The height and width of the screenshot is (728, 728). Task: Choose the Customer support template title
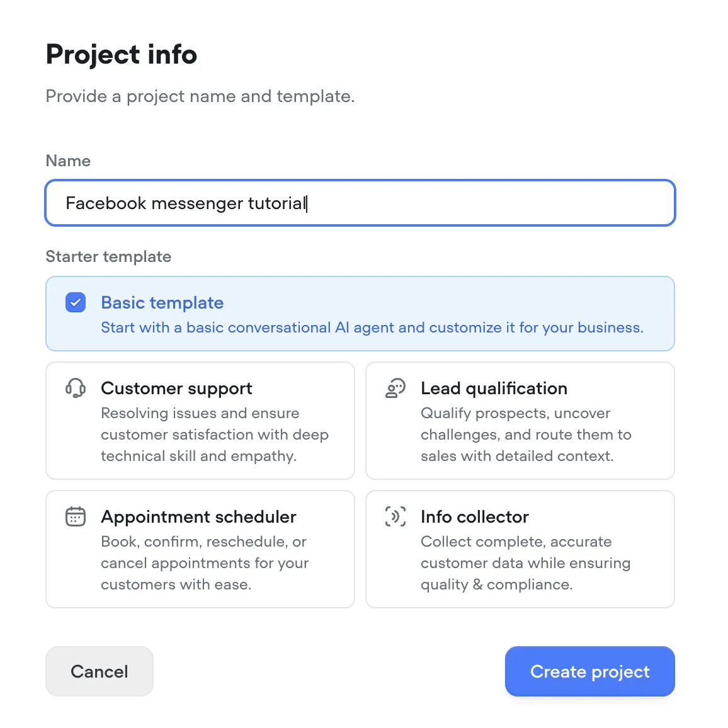click(176, 388)
